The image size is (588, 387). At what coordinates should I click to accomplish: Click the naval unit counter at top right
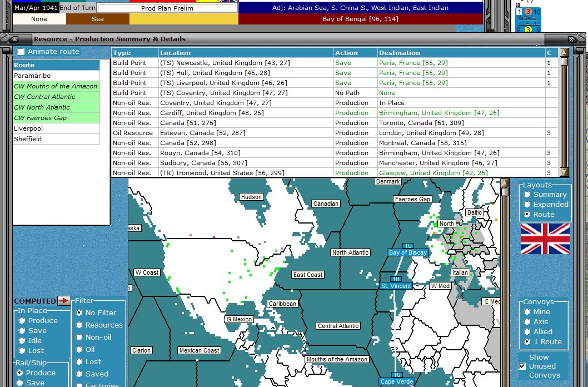528,20
